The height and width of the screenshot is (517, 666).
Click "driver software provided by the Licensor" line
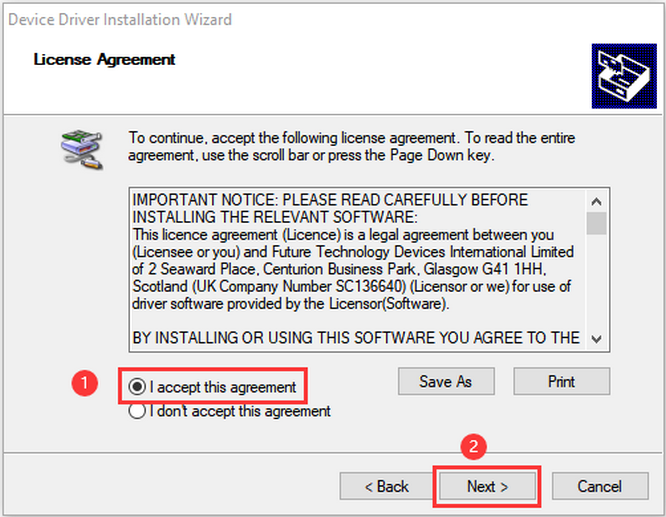(291, 304)
